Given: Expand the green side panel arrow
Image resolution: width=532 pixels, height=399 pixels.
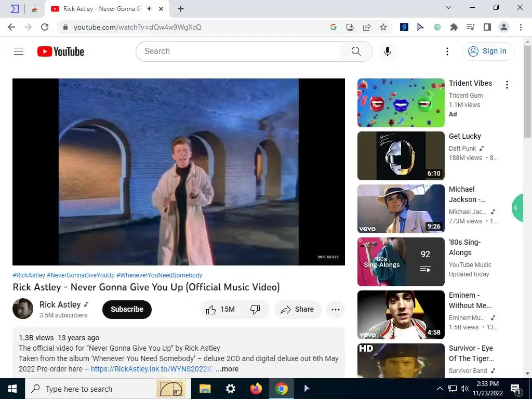Looking at the screenshot, I should (x=517, y=208).
